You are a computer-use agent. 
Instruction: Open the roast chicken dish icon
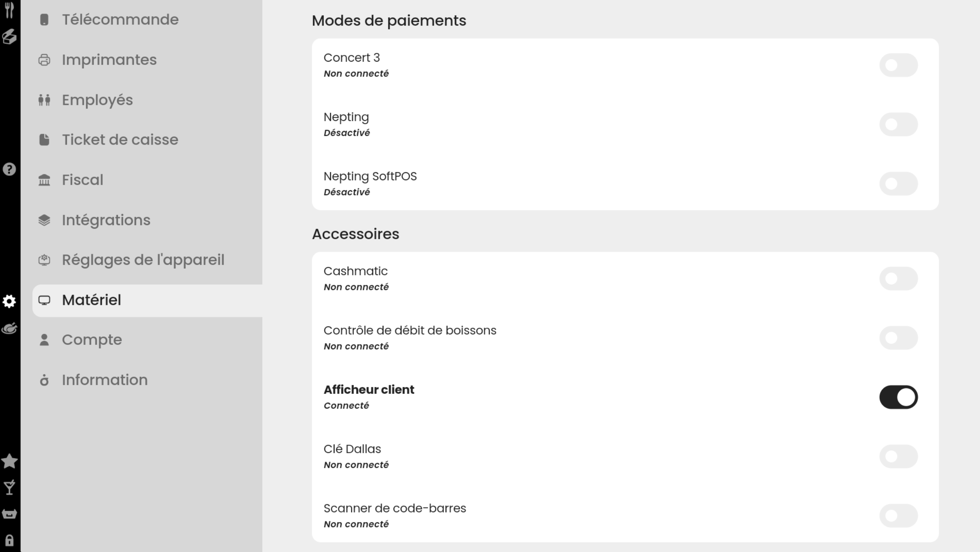[x=9, y=328]
